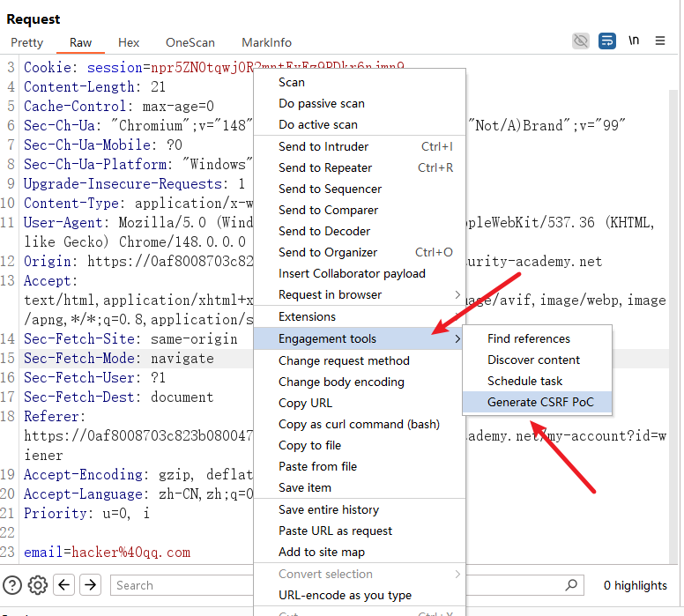Choose Send to Intruder
This screenshot has width=684, height=616.
click(360, 146)
